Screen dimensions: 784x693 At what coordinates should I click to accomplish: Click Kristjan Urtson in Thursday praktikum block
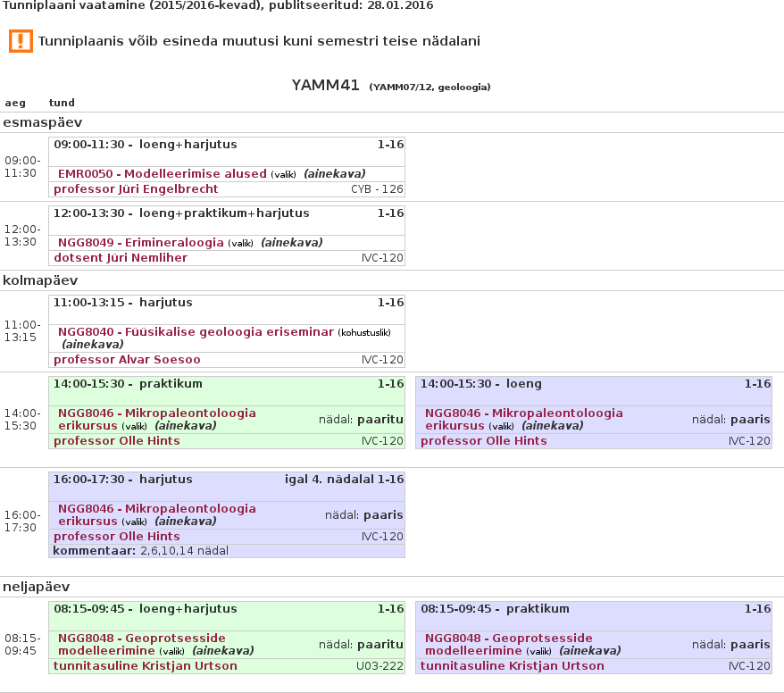[x=513, y=666]
